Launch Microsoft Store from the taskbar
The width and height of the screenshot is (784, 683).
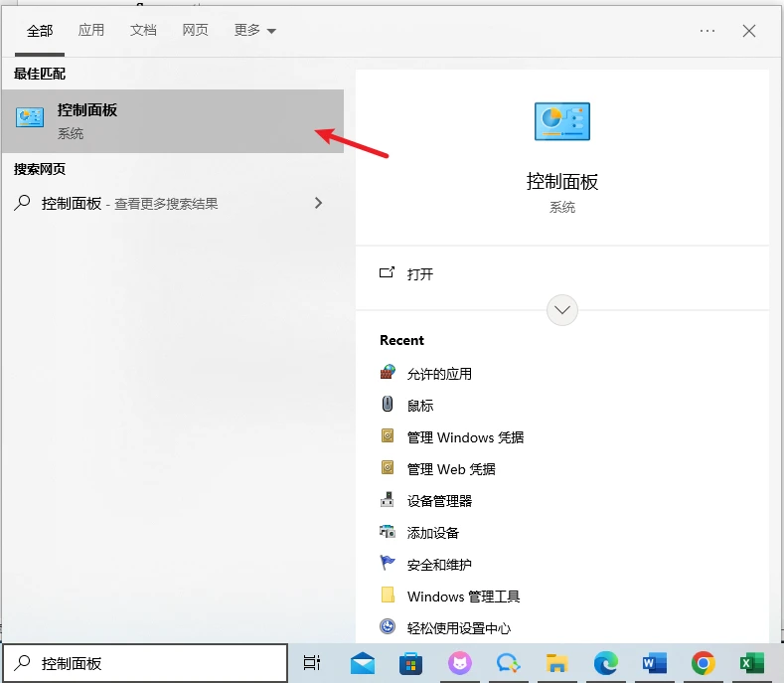[411, 664]
